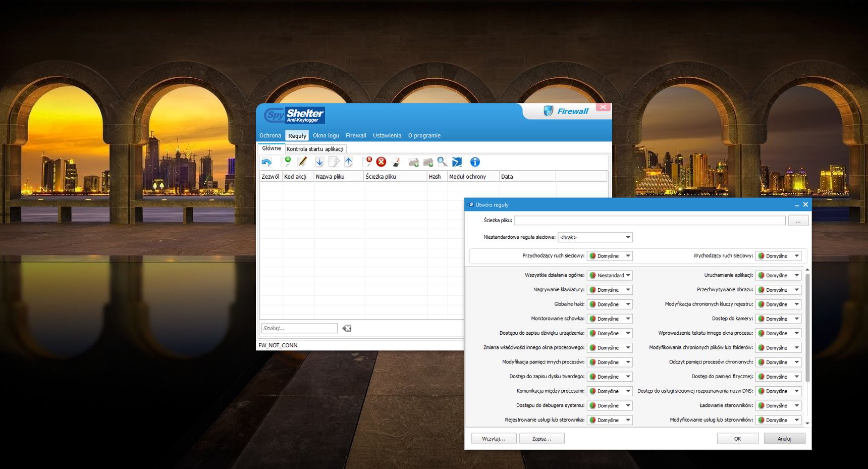Minimize the Utwórz reguły dialog
Viewport: 868px width, 469px height.
pyautogui.click(x=797, y=205)
